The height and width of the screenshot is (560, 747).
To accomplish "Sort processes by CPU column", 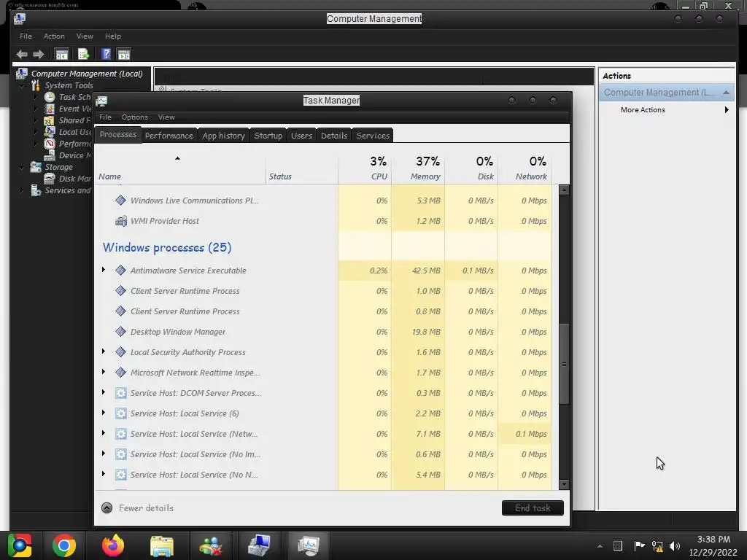I will (365, 168).
